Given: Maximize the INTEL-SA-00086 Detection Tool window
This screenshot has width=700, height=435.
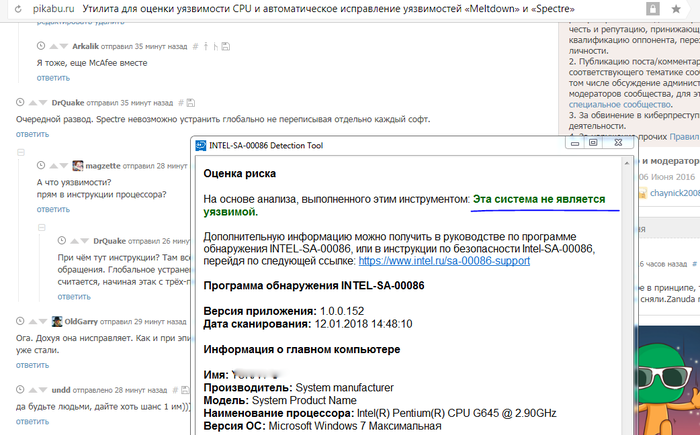Looking at the screenshot, I should point(592,143).
